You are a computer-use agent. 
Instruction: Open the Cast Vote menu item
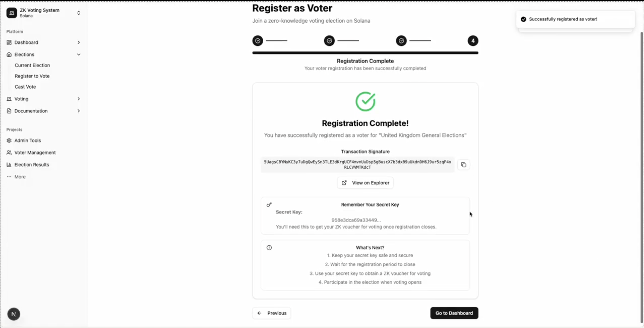[25, 87]
